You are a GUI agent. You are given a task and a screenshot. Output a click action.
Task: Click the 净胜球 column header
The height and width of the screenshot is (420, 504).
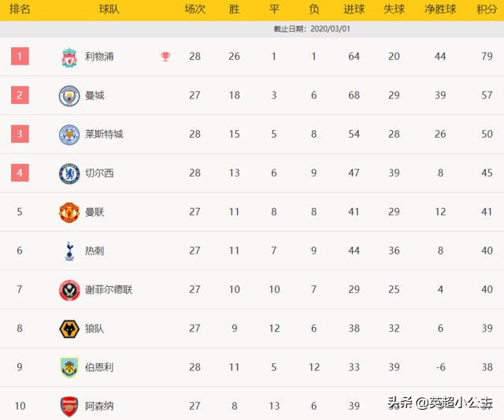(x=440, y=9)
